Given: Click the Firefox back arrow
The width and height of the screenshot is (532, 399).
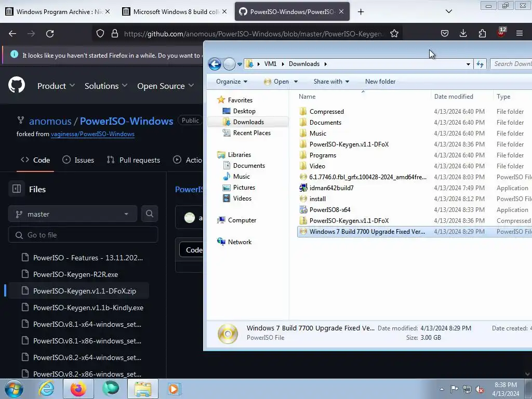Looking at the screenshot, I should point(12,34).
